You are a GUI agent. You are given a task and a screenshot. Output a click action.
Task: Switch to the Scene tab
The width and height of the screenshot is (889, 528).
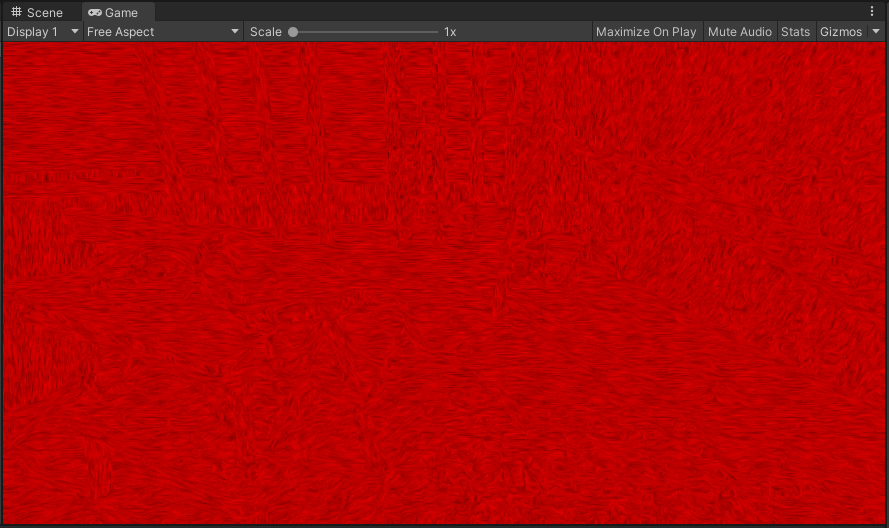coord(37,12)
